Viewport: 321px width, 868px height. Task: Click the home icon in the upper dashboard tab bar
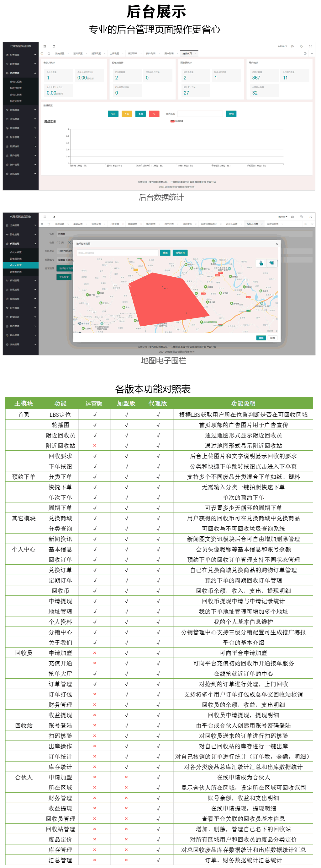click(x=49, y=54)
